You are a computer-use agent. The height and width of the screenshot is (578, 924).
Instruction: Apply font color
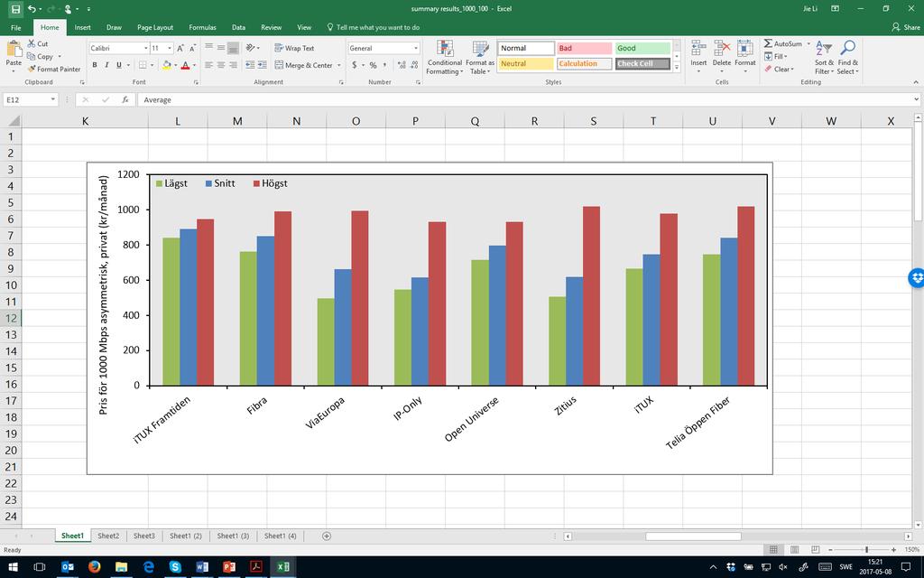click(x=185, y=65)
